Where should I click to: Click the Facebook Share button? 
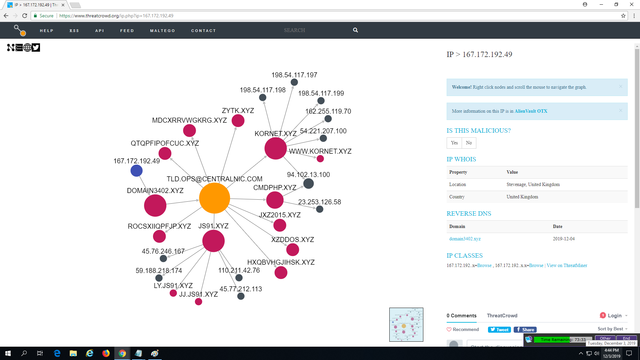tap(525, 329)
